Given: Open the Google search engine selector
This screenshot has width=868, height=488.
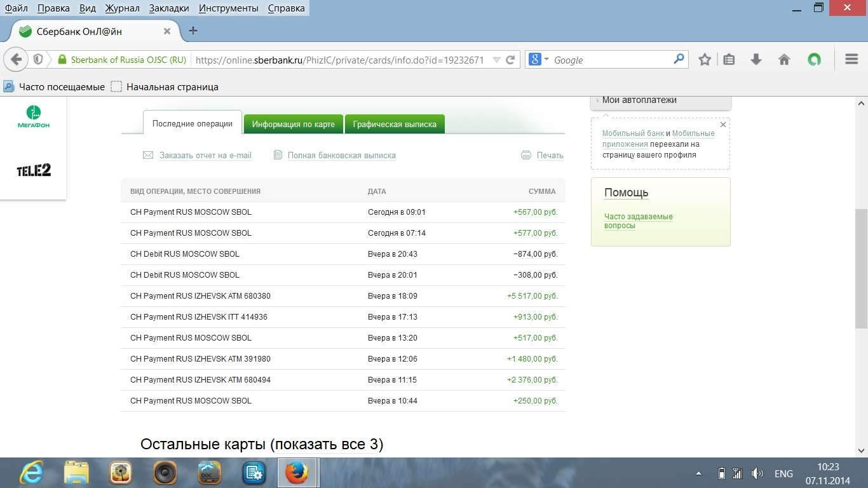Looking at the screenshot, I should pos(538,60).
